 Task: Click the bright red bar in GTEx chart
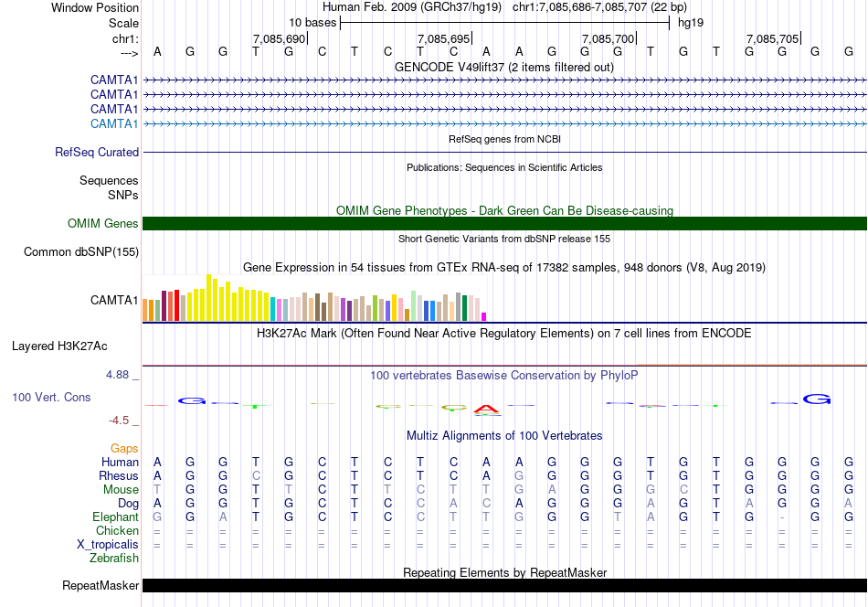(x=176, y=305)
